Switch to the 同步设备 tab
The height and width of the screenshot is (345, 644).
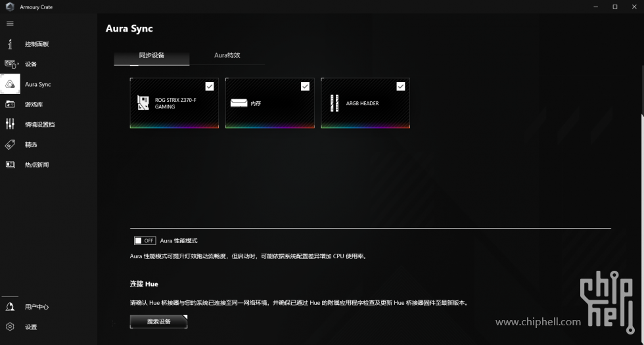(x=152, y=55)
